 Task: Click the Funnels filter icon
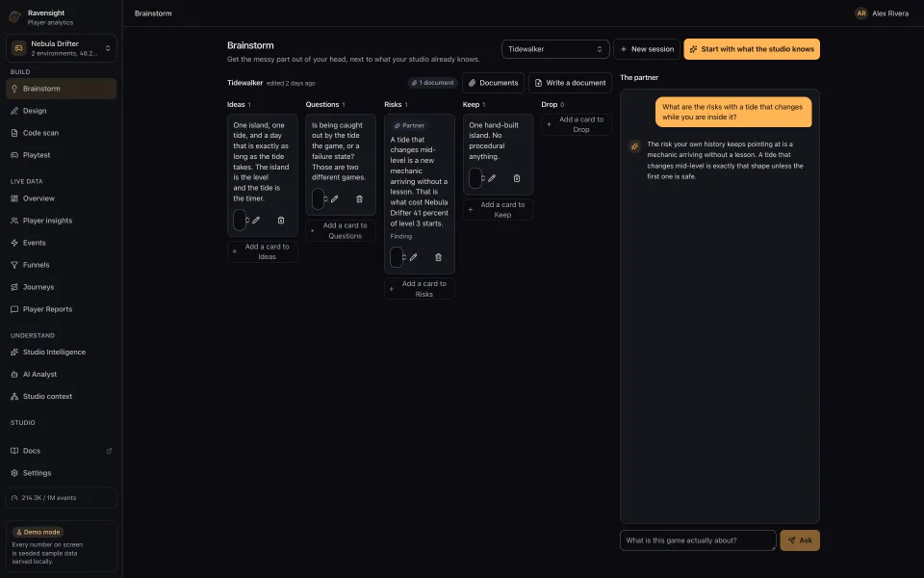(14, 265)
